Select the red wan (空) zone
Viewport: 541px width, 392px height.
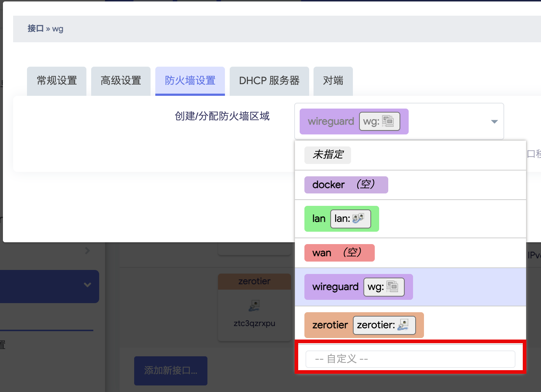[x=339, y=252]
